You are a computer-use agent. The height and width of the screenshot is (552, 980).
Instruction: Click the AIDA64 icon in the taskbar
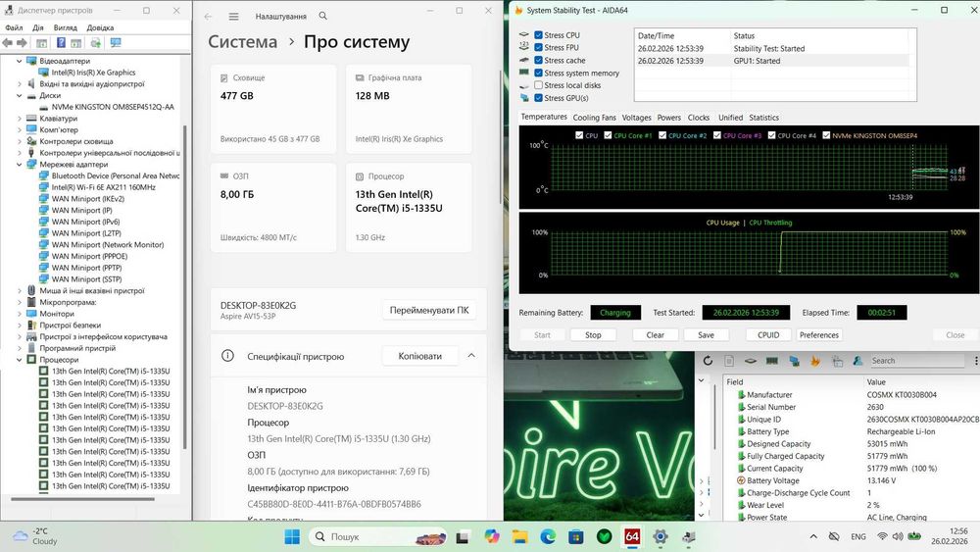[x=632, y=536]
